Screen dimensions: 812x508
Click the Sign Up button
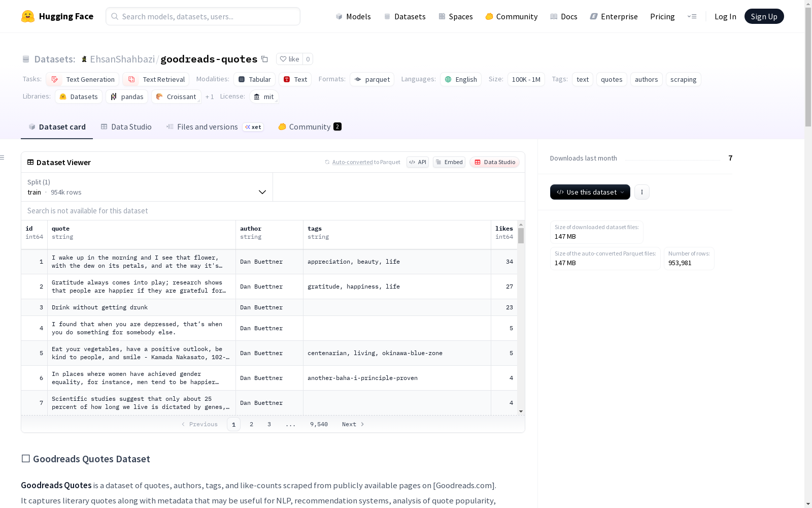(x=764, y=16)
